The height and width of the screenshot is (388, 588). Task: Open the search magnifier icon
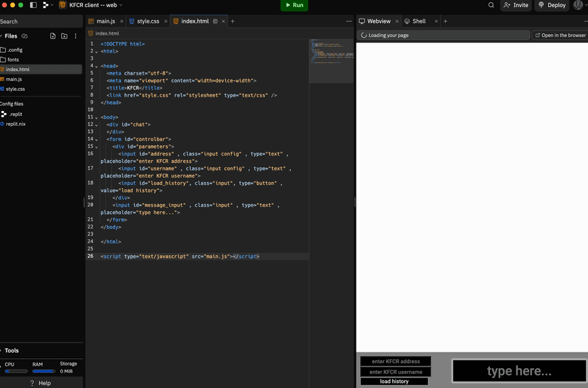[491, 5]
